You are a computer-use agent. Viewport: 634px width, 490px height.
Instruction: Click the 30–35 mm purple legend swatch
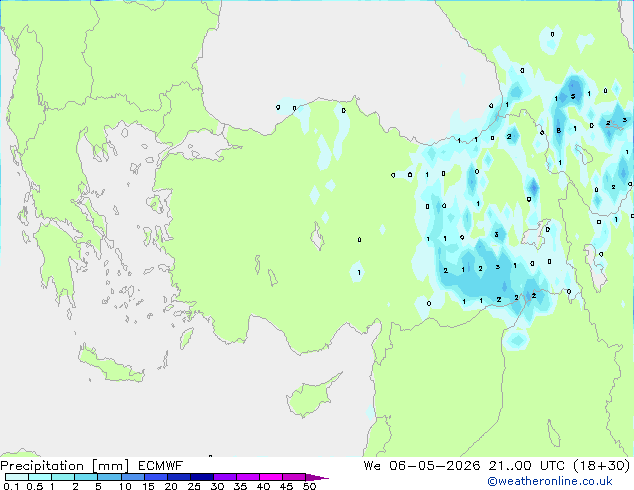point(224,477)
